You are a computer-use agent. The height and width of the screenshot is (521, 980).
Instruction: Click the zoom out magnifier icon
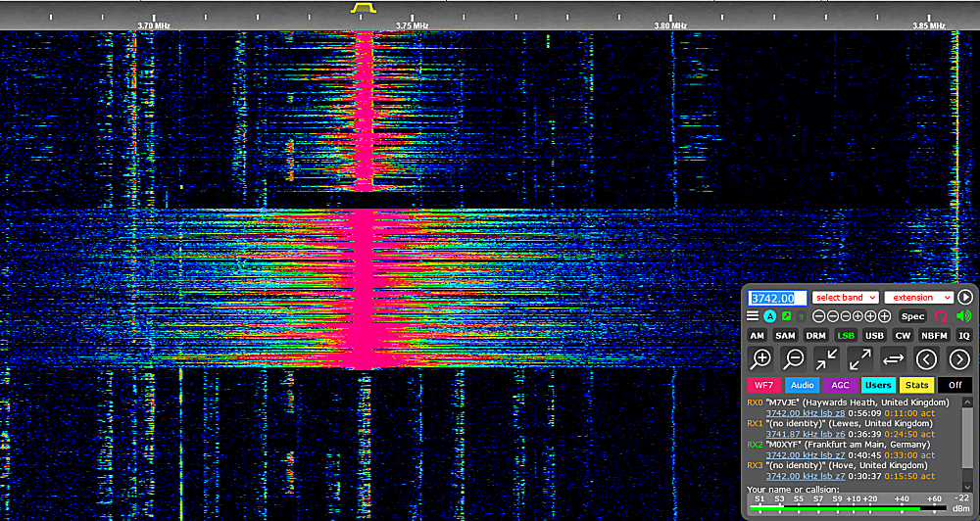[794, 358]
